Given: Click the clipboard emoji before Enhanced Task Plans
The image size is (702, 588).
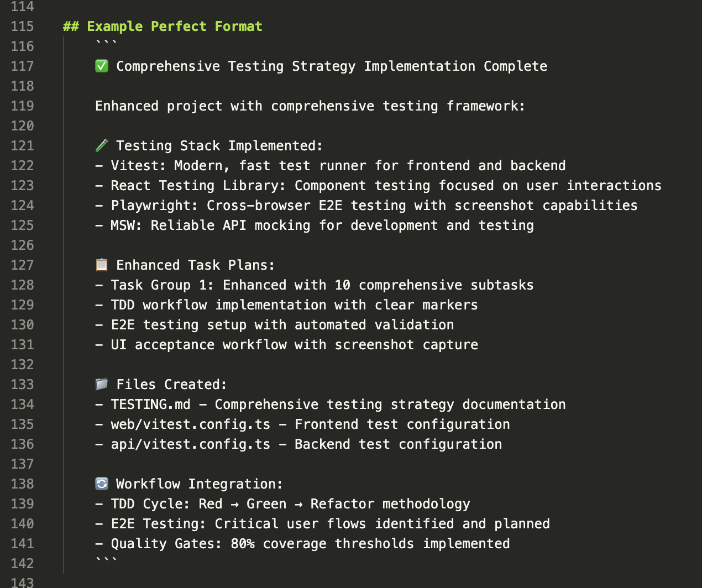Looking at the screenshot, I should tap(102, 265).
